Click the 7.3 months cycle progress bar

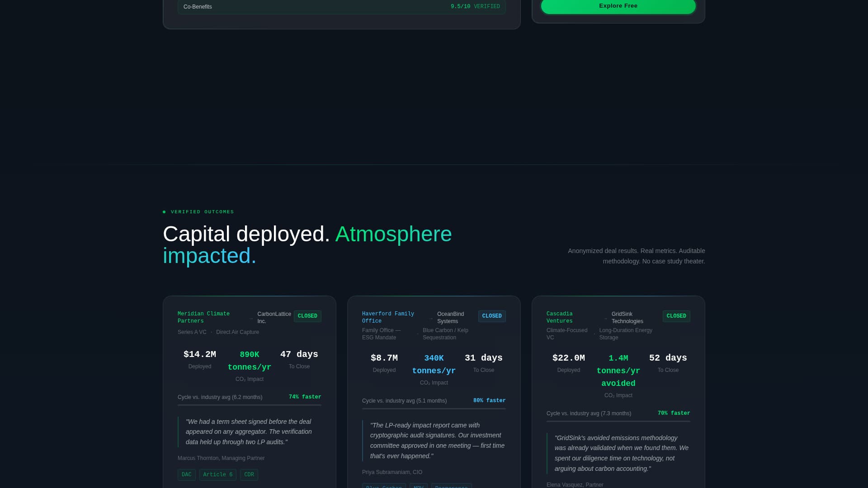pos(618,421)
